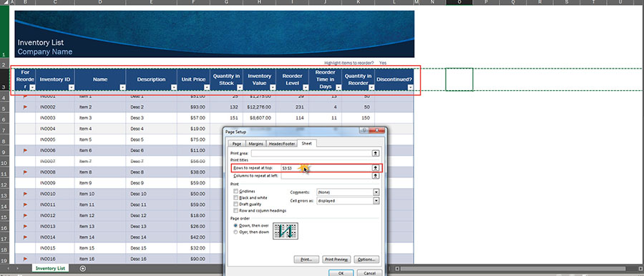644x276 pixels.
Task: Open filter dropdown for Description column
Action: 174,87
